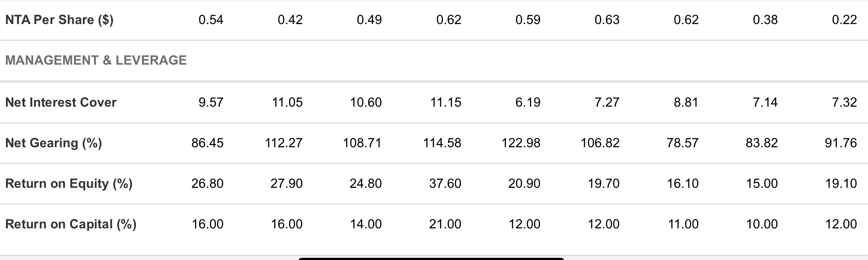Image resolution: width=868 pixels, height=260 pixels.
Task: Select the Return on Equity (%) label
Action: 69,184
